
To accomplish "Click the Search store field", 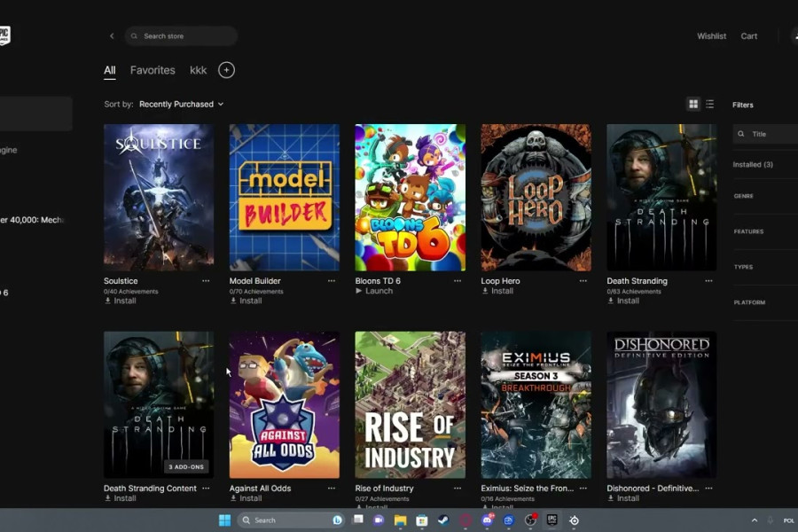I will [x=181, y=36].
